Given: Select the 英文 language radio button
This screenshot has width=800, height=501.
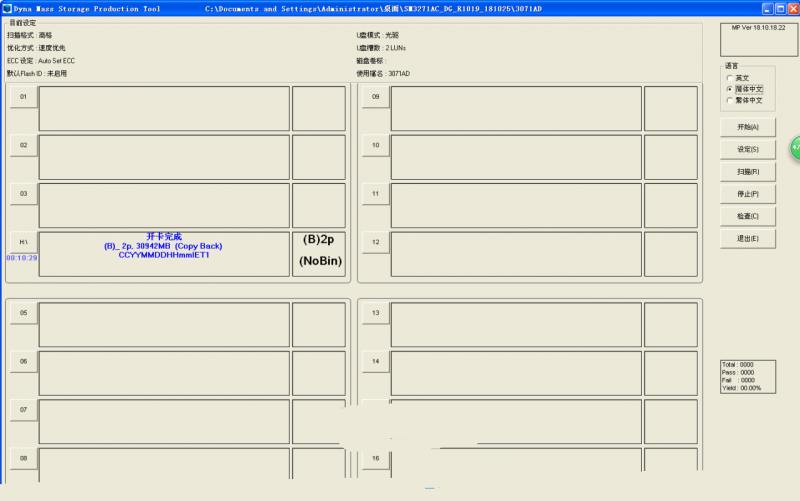Looking at the screenshot, I should point(730,78).
